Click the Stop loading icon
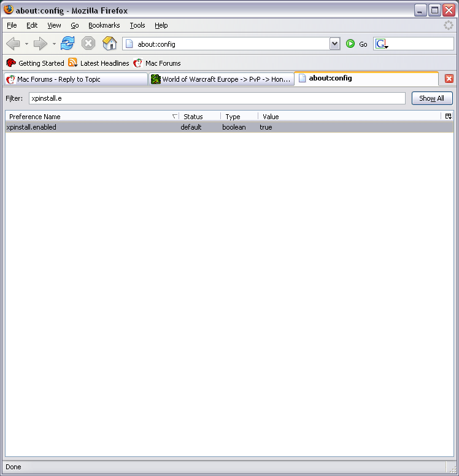459x476 pixels. point(88,43)
